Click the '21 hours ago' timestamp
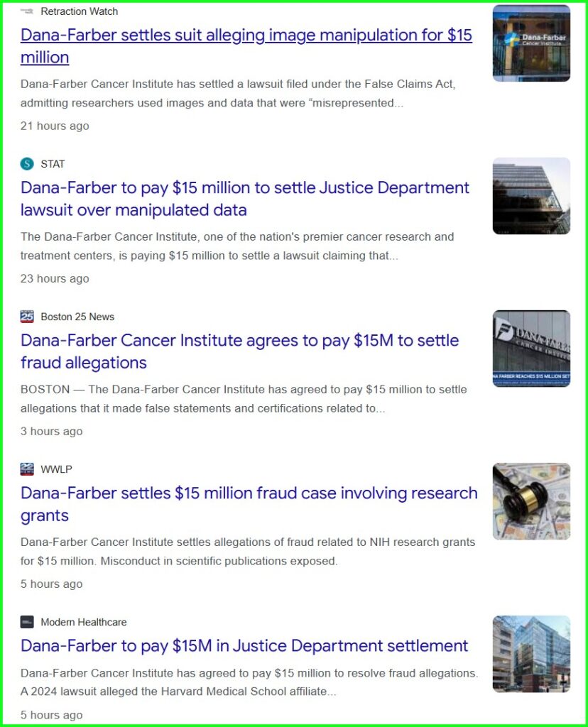Viewport: 588px width, 727px height. [x=55, y=126]
